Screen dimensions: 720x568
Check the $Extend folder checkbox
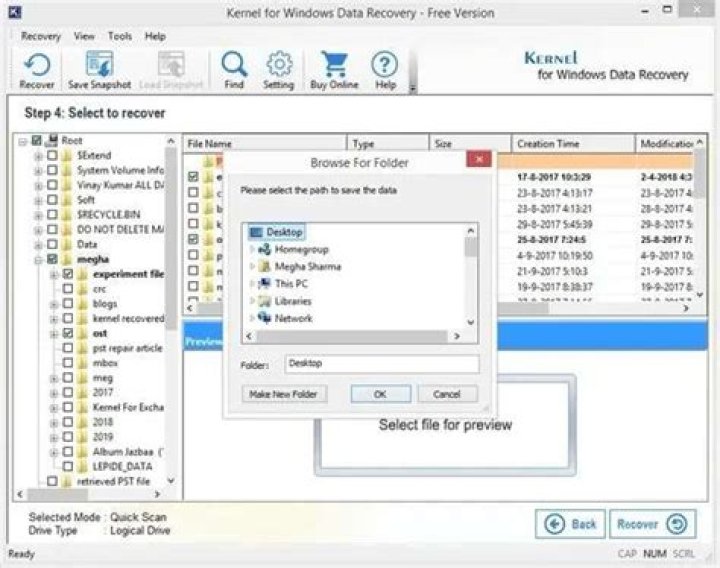(x=52, y=155)
